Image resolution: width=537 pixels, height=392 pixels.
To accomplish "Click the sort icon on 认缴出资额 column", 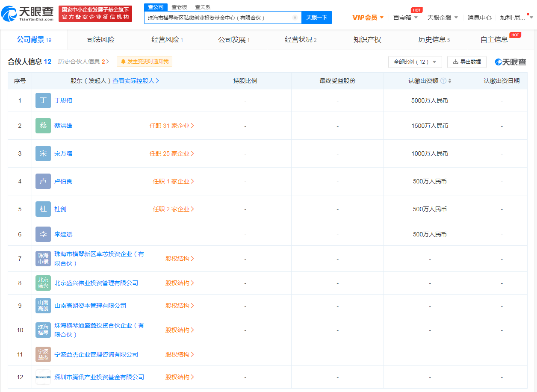I will pyautogui.click(x=450, y=81).
